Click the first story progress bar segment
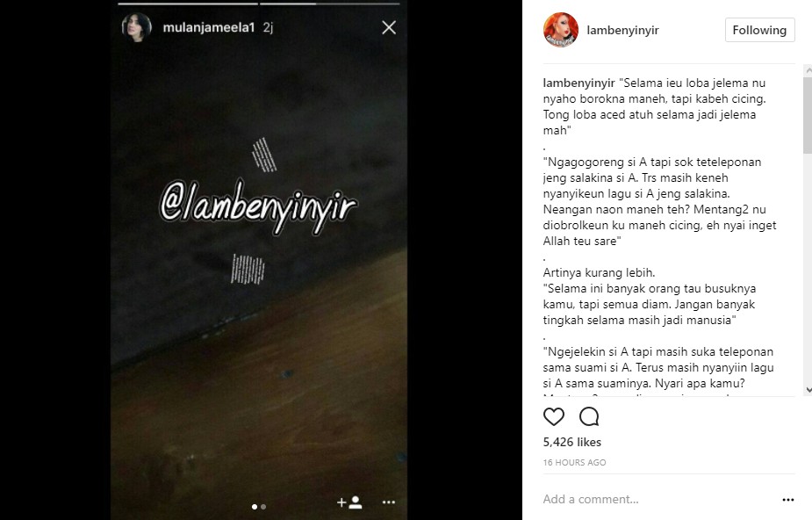The height and width of the screenshot is (520, 812). click(188, 4)
